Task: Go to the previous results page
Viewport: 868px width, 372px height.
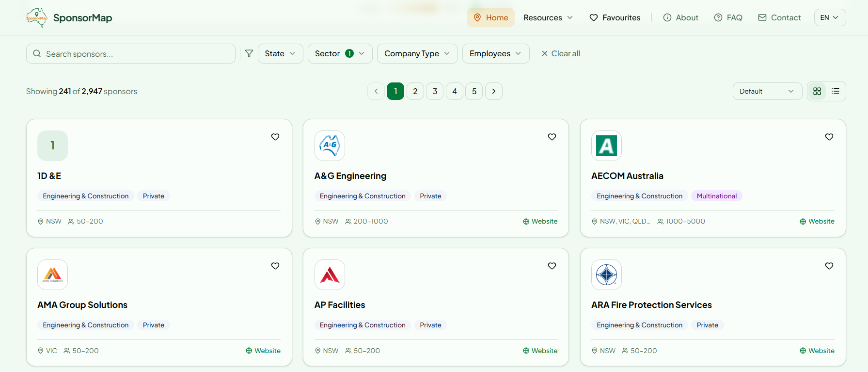Action: [x=376, y=91]
